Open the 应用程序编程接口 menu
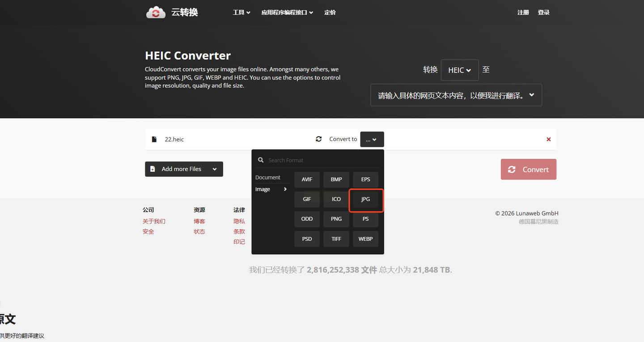The height and width of the screenshot is (342, 644). [287, 13]
